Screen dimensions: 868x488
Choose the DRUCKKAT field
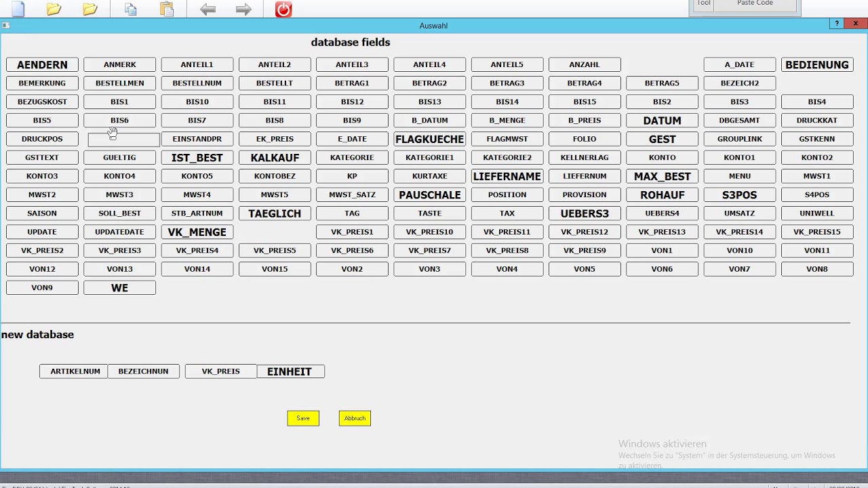pos(817,121)
